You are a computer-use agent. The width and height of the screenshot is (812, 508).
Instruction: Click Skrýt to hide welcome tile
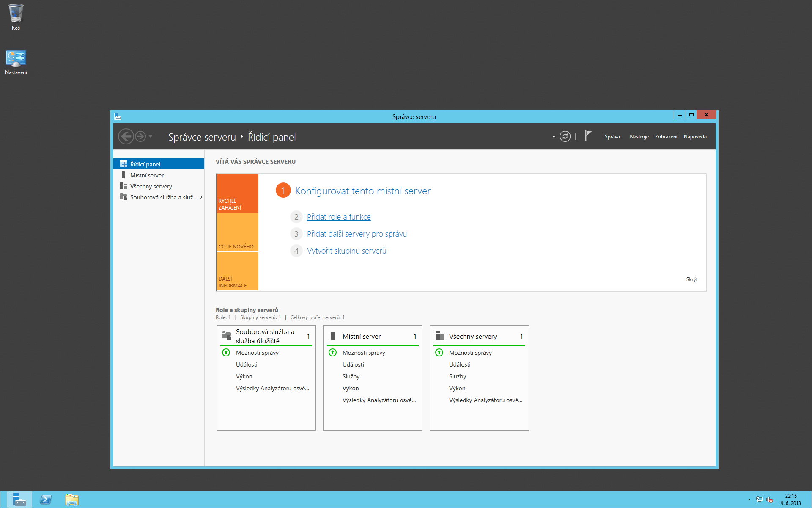[x=691, y=279]
